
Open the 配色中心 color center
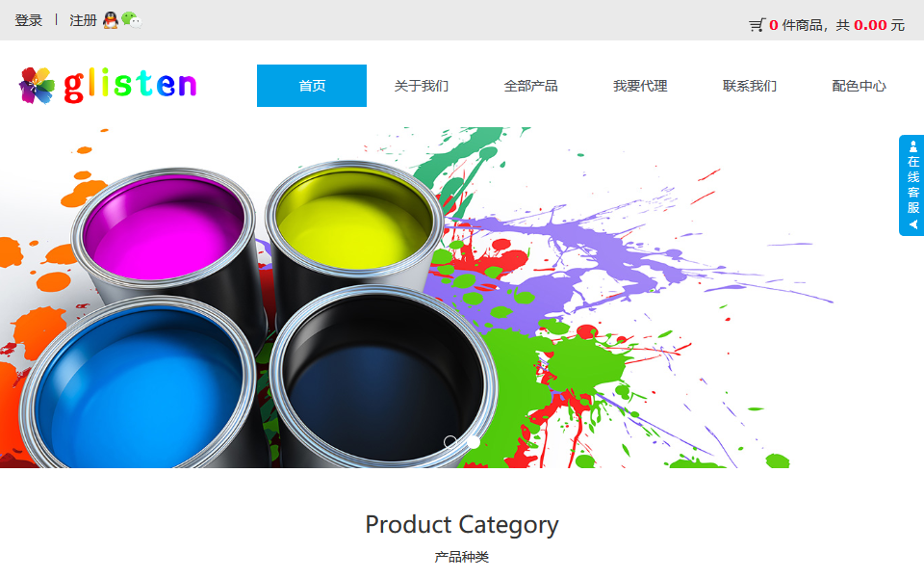[x=860, y=86]
